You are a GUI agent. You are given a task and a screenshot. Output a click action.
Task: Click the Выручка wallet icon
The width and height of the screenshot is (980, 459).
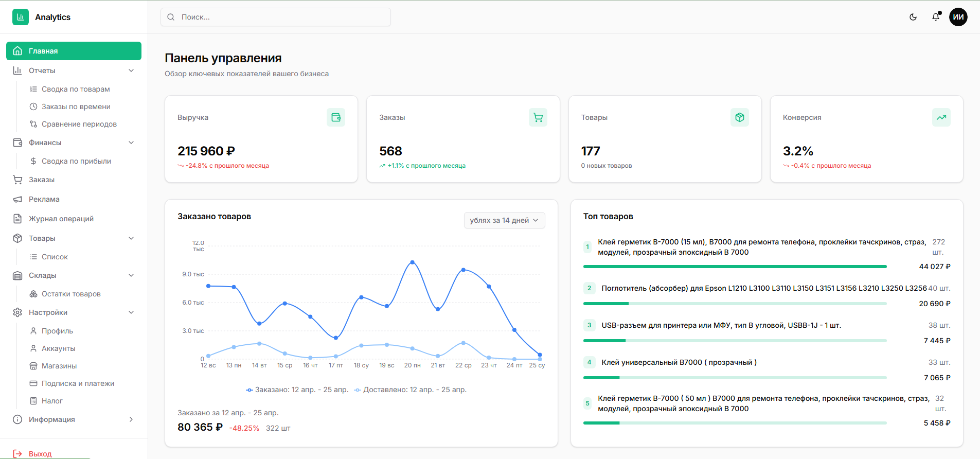pyautogui.click(x=336, y=117)
